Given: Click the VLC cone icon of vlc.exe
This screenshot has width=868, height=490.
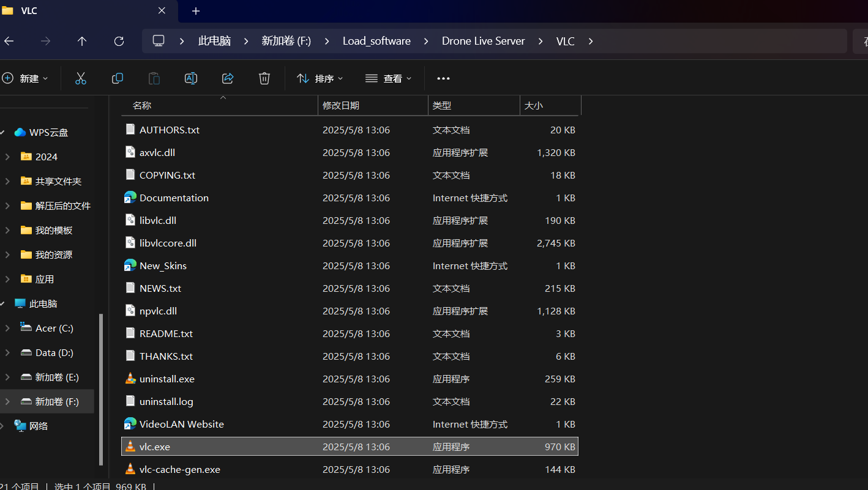Looking at the screenshot, I should click(x=130, y=447).
